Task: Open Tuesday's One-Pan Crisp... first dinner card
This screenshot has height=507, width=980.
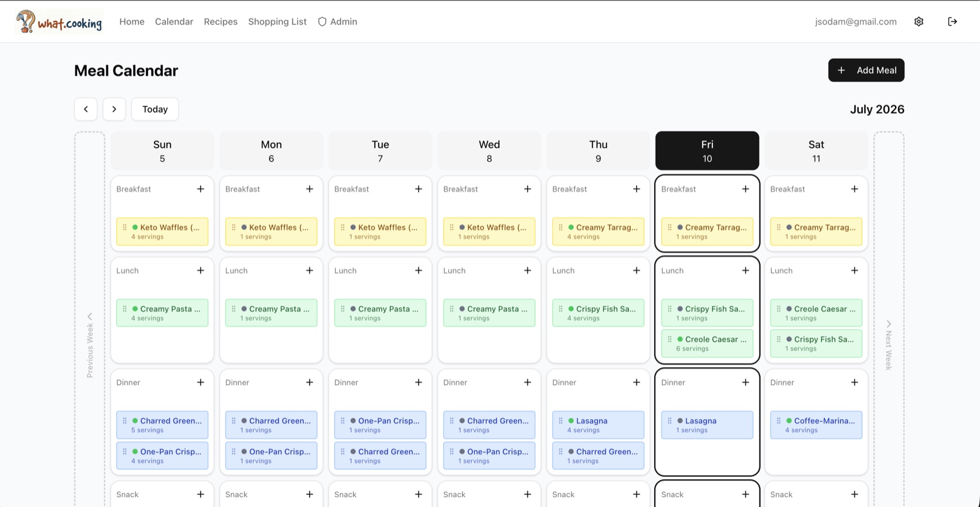Action: 380,425
